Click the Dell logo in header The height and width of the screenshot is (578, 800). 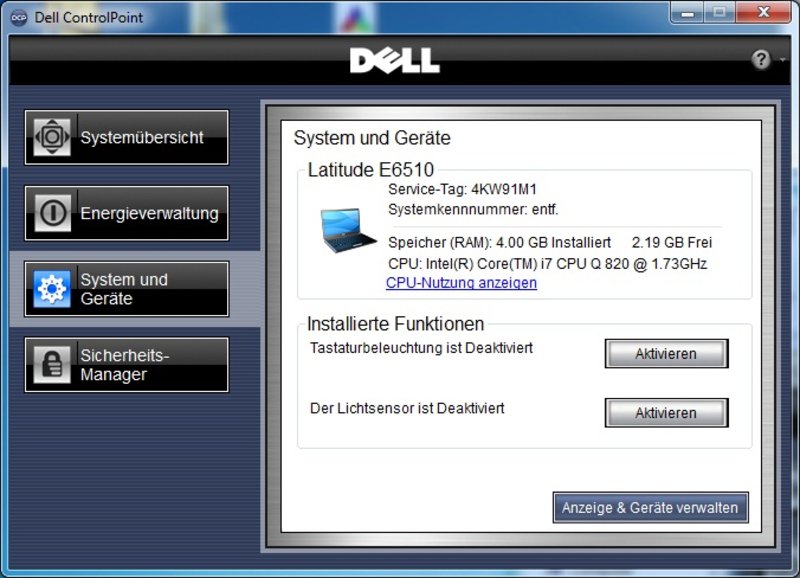point(394,60)
